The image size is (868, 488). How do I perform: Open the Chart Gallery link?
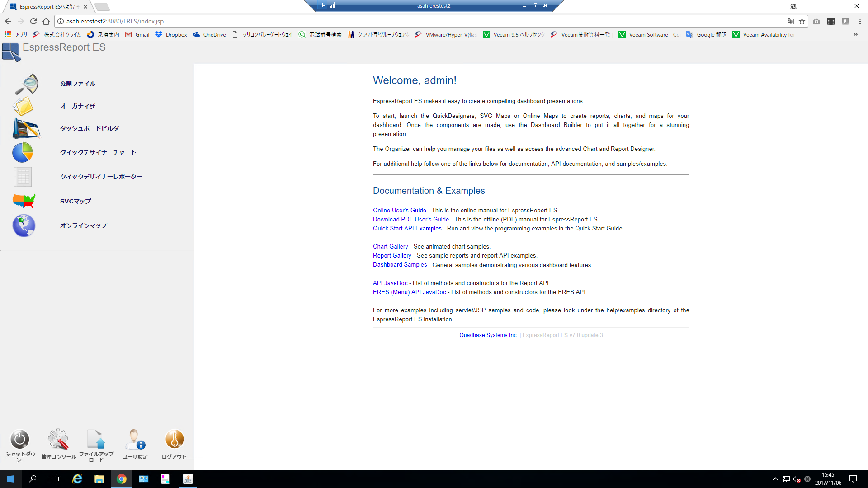point(391,246)
